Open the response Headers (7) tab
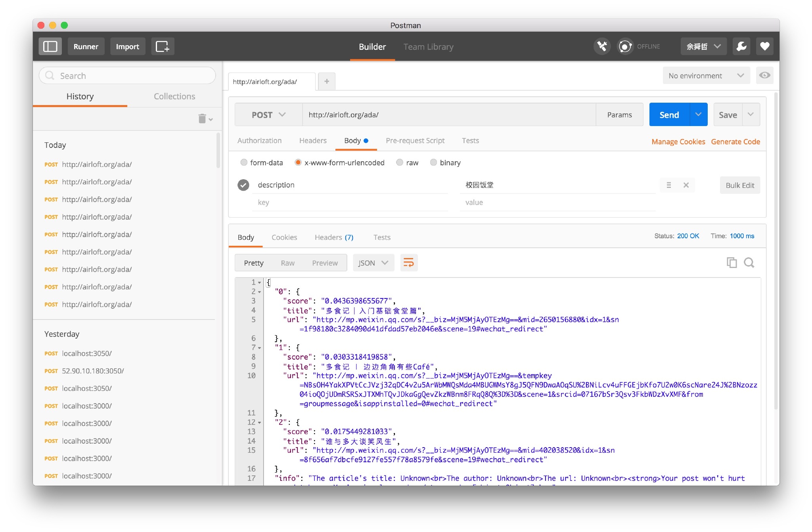The height and width of the screenshot is (532, 812). coord(334,237)
